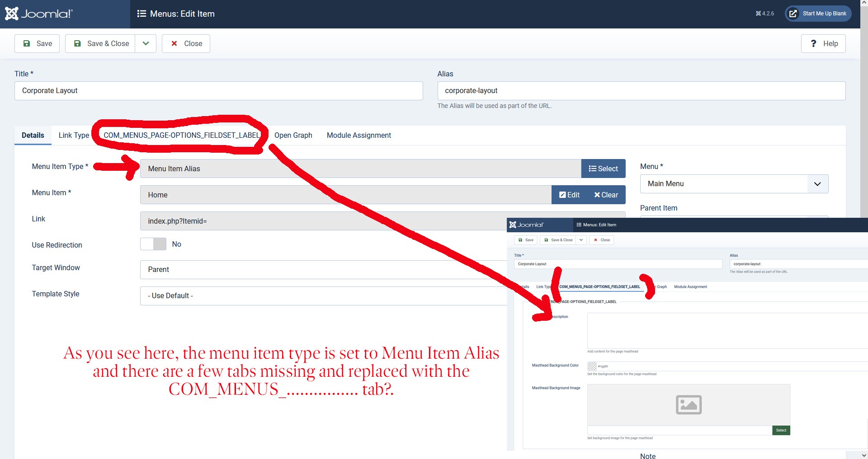Switch to the Open Graph tab
This screenshot has width=868, height=459.
(x=293, y=135)
